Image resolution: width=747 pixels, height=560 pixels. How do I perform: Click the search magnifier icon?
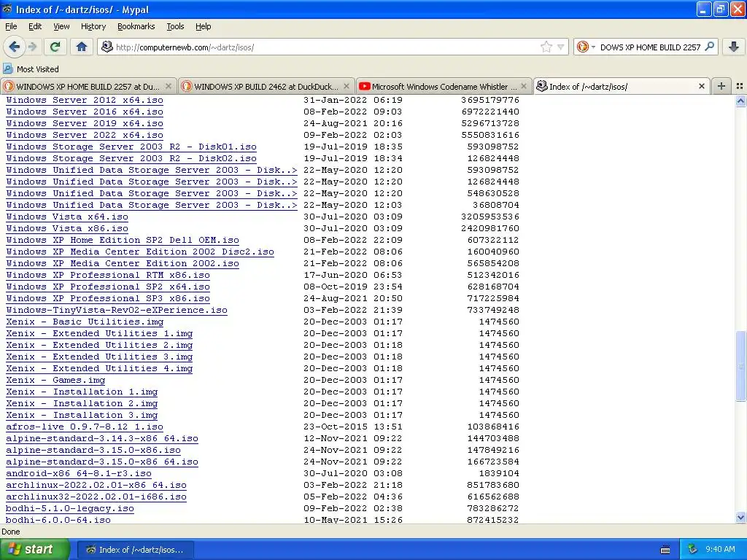pos(709,47)
